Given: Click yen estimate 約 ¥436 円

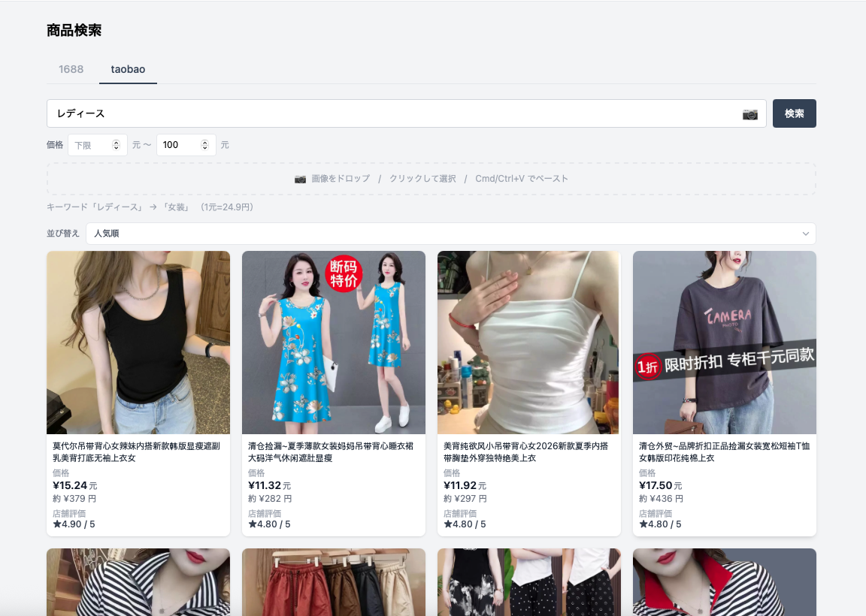Looking at the screenshot, I should tap(661, 498).
